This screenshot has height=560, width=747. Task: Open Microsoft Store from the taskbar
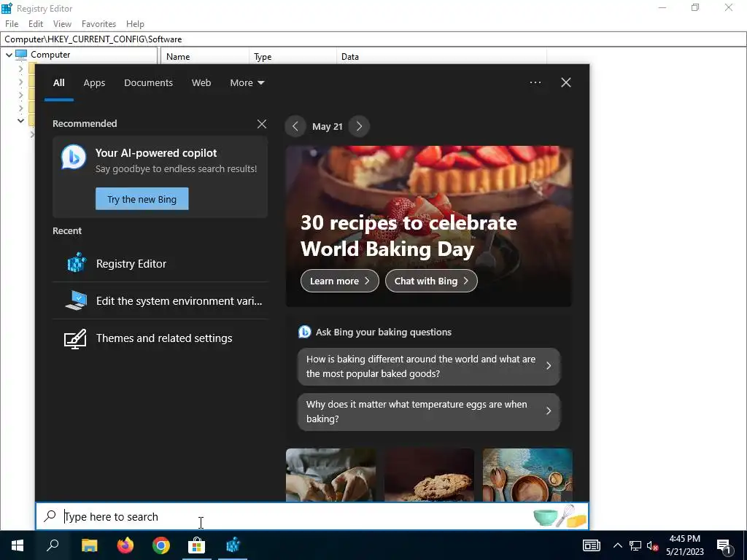[196, 545]
